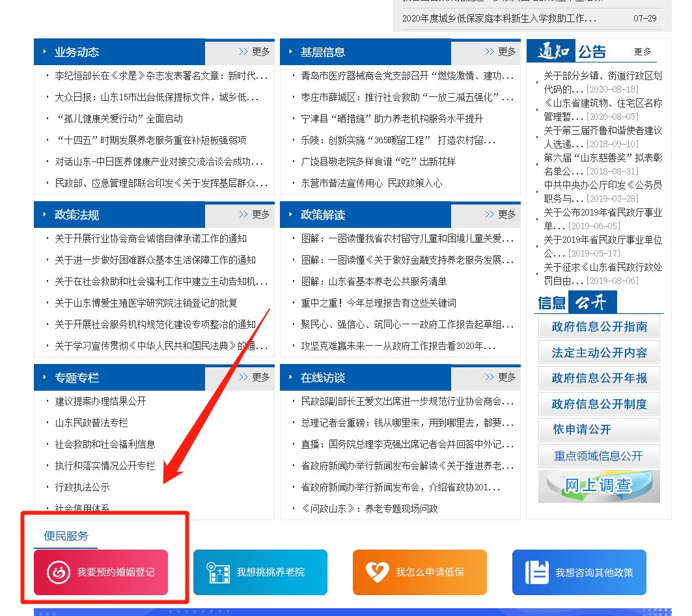
Task: Expand 更多 in the 基层信息 section
Action: click(501, 52)
